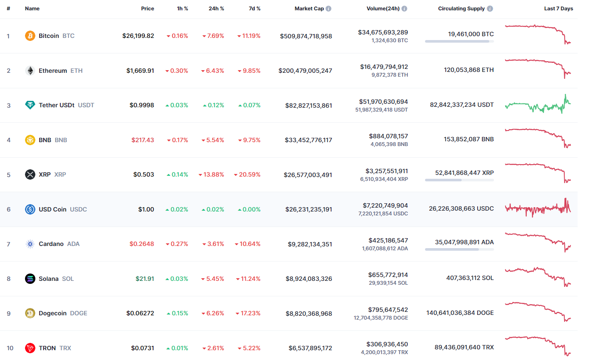Screen dimensions: 594x364
Task: Click the Tether USDt coin icon
Action: tap(29, 105)
